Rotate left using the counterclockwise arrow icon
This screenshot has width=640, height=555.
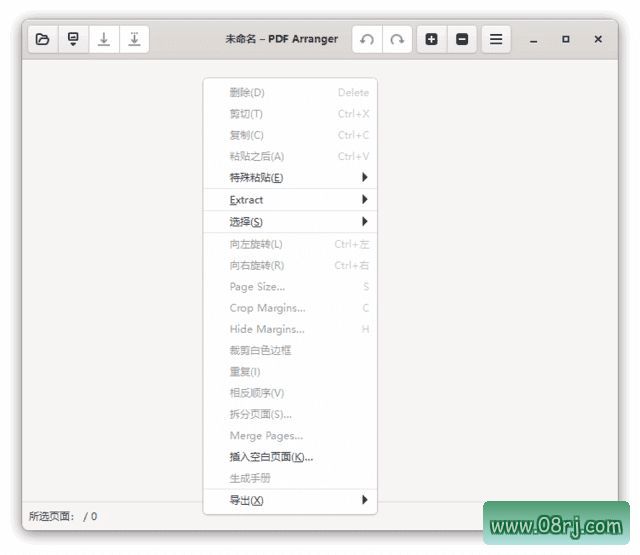pos(367,39)
